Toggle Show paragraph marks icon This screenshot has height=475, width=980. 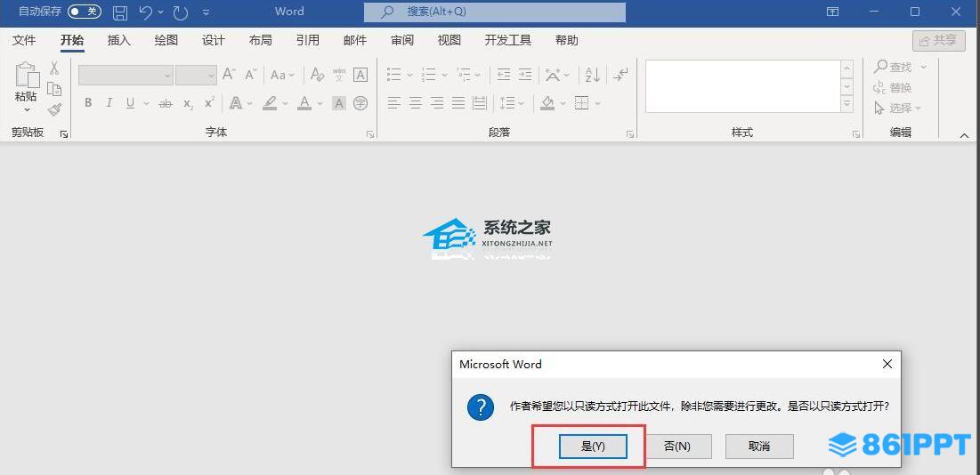[620, 75]
